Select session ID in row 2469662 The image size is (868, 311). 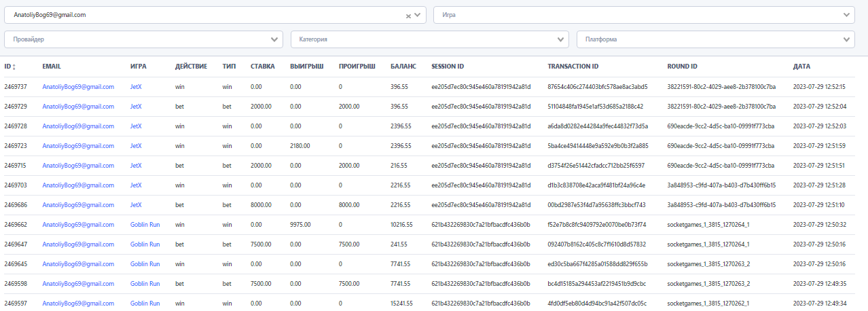[x=481, y=225]
